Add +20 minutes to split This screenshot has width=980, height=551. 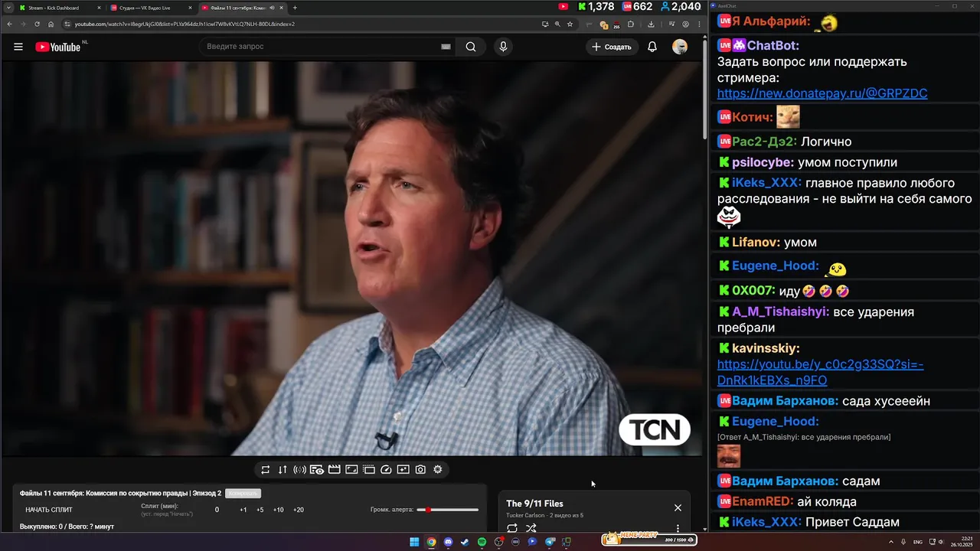tap(299, 510)
